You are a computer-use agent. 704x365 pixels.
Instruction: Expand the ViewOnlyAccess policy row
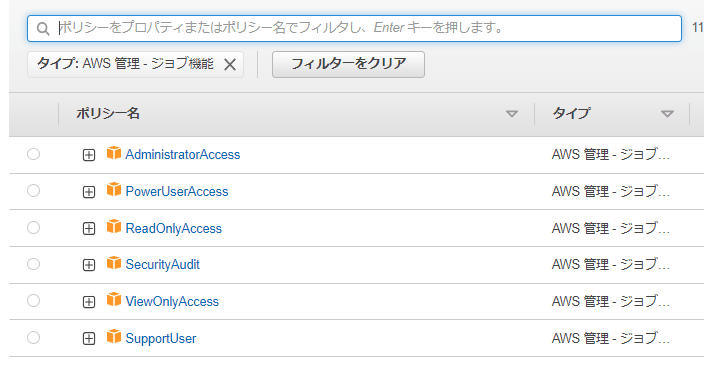pyautogui.click(x=89, y=302)
